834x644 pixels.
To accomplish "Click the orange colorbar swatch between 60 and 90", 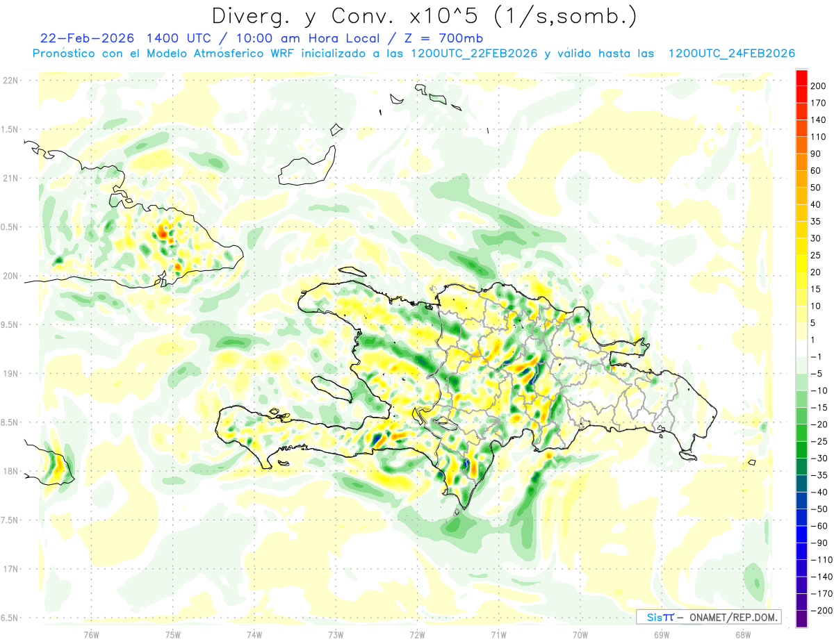I will pyautogui.click(x=801, y=163).
